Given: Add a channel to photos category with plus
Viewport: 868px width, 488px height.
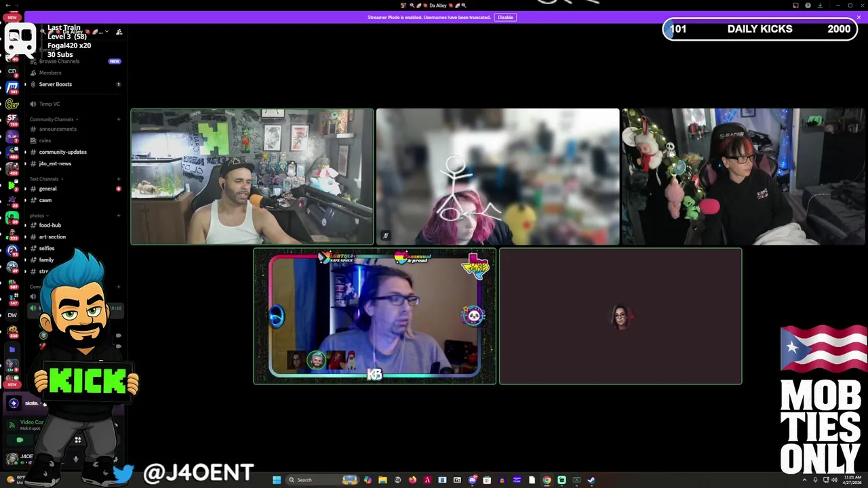Looking at the screenshot, I should [x=118, y=216].
